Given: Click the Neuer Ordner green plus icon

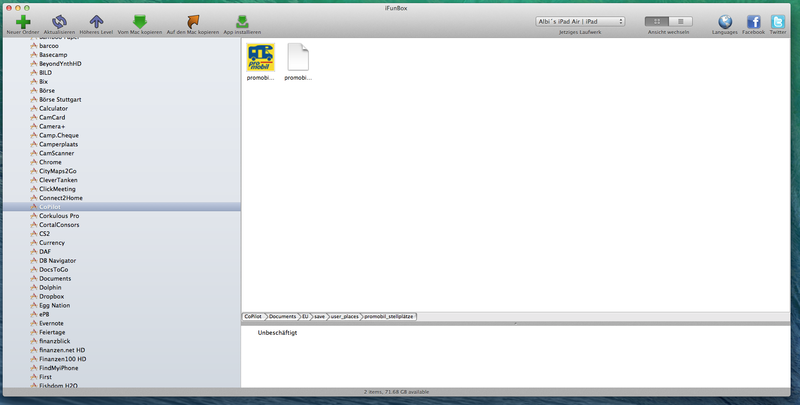Looking at the screenshot, I should (23, 21).
